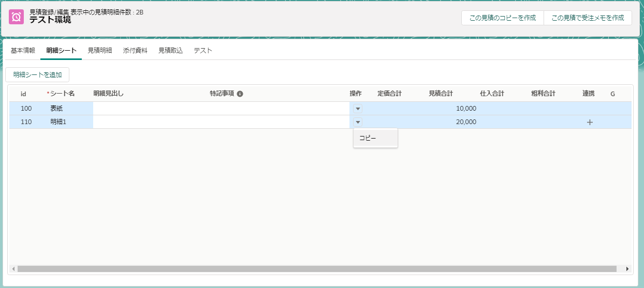This screenshot has width=644, height=288.
Task: Click the テスト環境 page title
Action: 50,21
